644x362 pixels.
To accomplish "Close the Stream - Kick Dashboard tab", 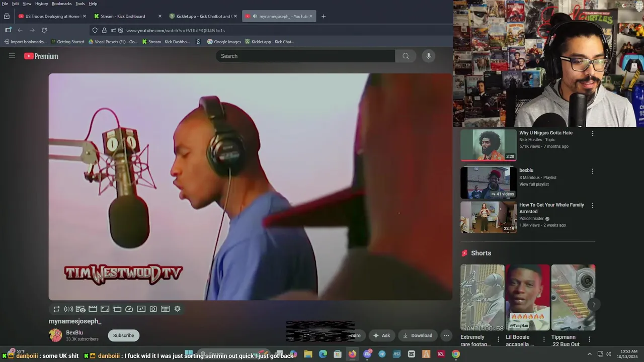I will [160, 16].
